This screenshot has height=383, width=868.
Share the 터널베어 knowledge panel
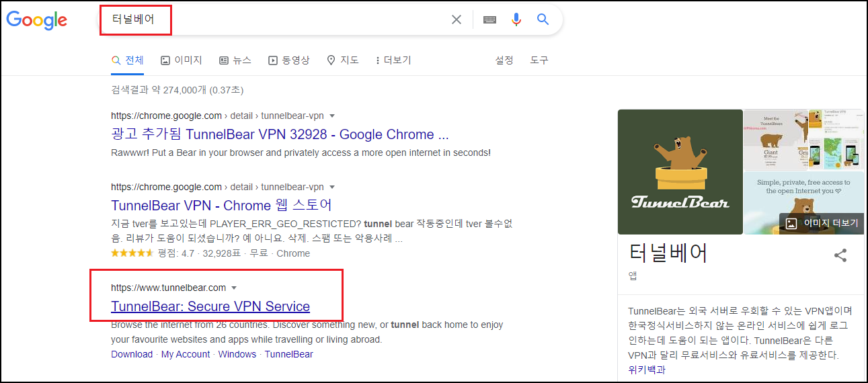tap(840, 255)
